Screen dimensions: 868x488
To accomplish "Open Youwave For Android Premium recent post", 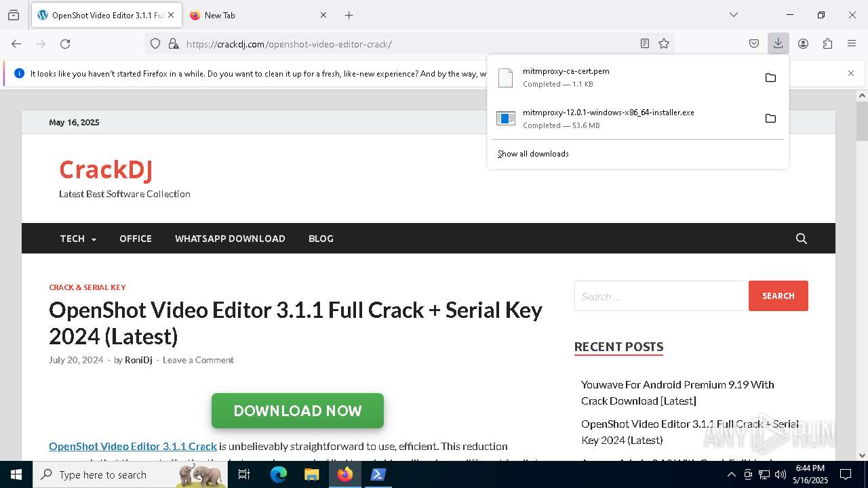I will pyautogui.click(x=677, y=392).
